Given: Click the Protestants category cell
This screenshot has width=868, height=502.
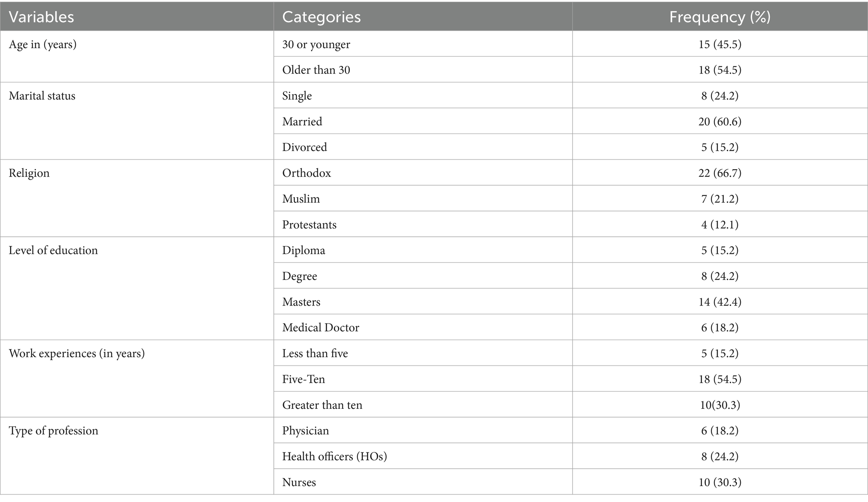Looking at the screenshot, I should coord(423,225).
